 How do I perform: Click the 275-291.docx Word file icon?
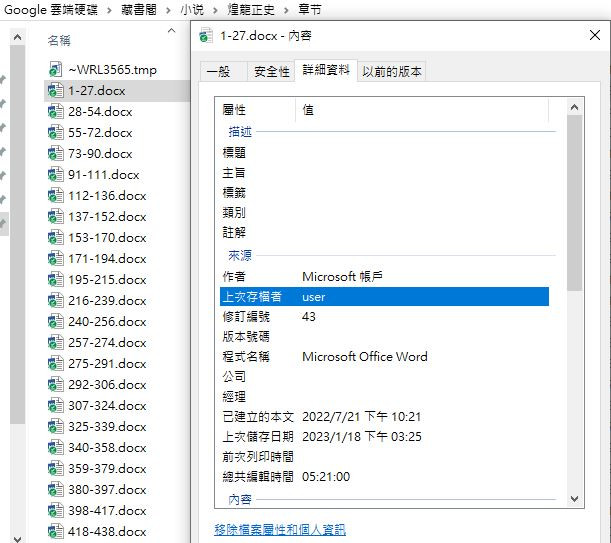tap(56, 364)
